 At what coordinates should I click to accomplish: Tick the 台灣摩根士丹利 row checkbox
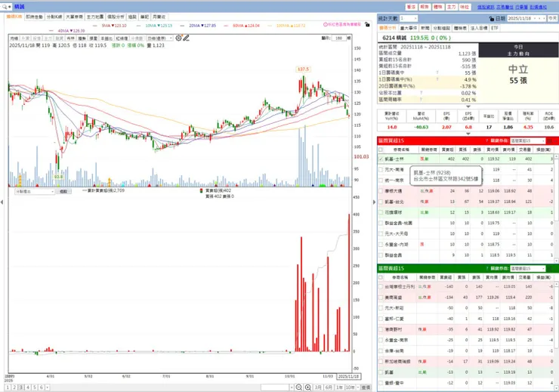[x=381, y=286]
